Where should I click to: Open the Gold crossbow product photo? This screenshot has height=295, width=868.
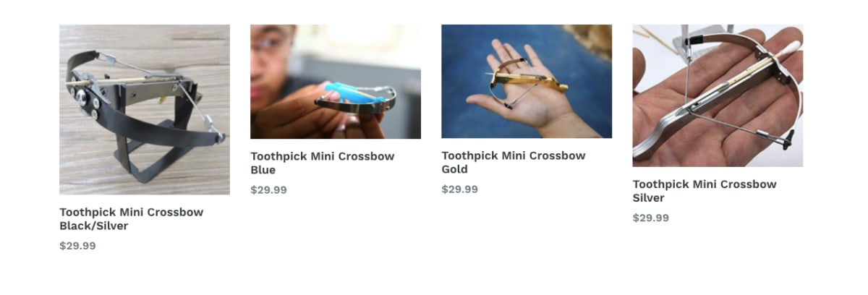tap(527, 82)
